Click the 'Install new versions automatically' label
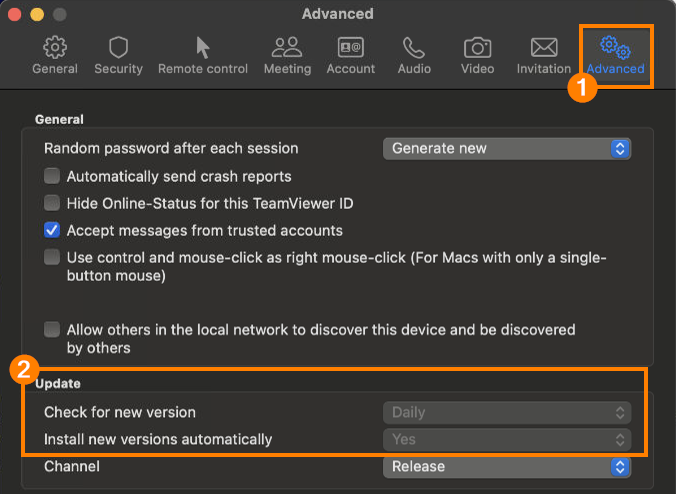 158,440
